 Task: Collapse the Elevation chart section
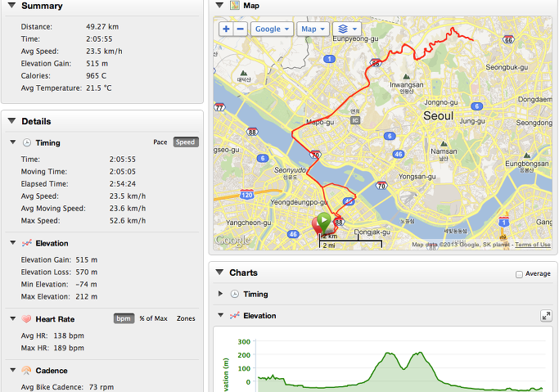pyautogui.click(x=221, y=315)
